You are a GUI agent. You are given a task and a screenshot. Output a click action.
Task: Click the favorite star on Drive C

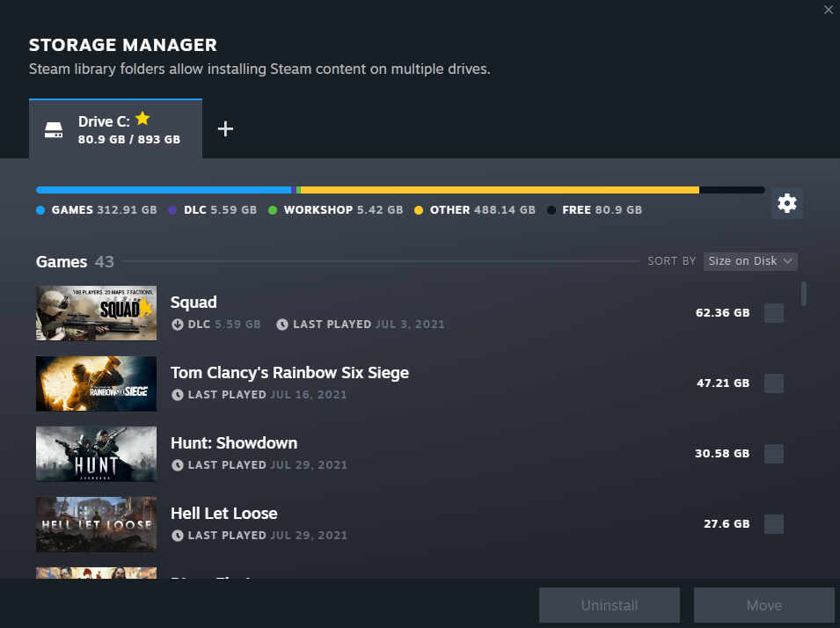pos(142,118)
